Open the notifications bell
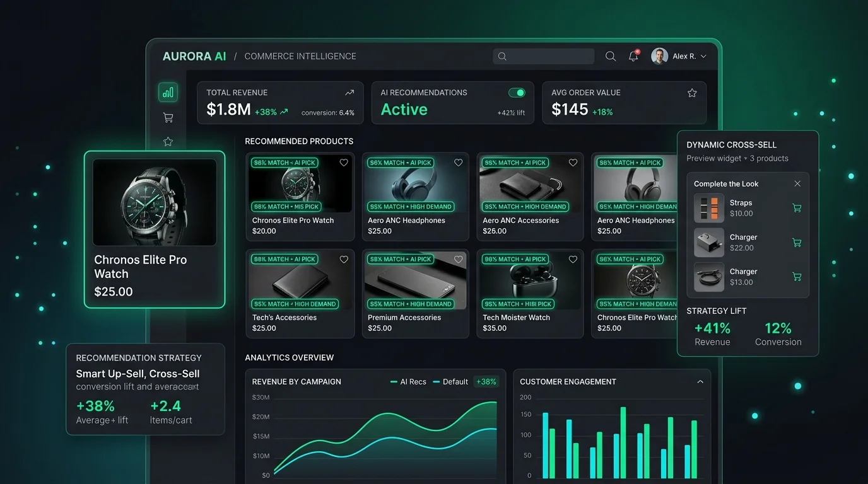 [x=633, y=56]
